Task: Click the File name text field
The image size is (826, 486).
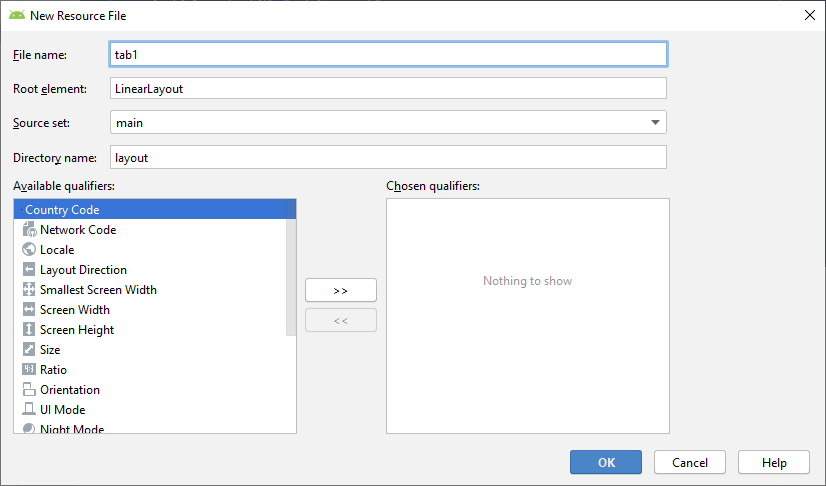Action: click(387, 54)
